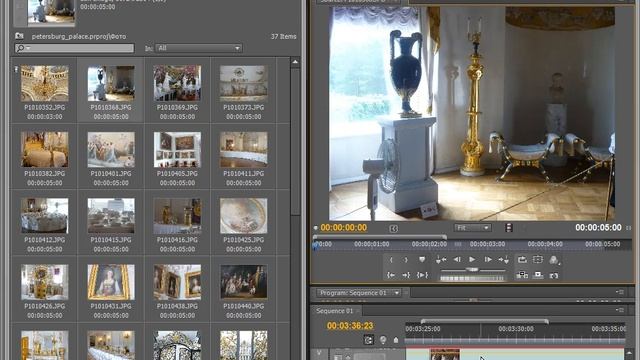640x360 pixels.
Task: Click the Go to Out Point icon
Action: click(406, 276)
